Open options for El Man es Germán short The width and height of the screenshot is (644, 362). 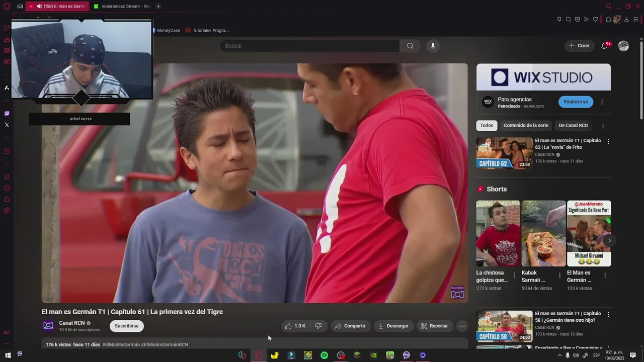pos(605,275)
